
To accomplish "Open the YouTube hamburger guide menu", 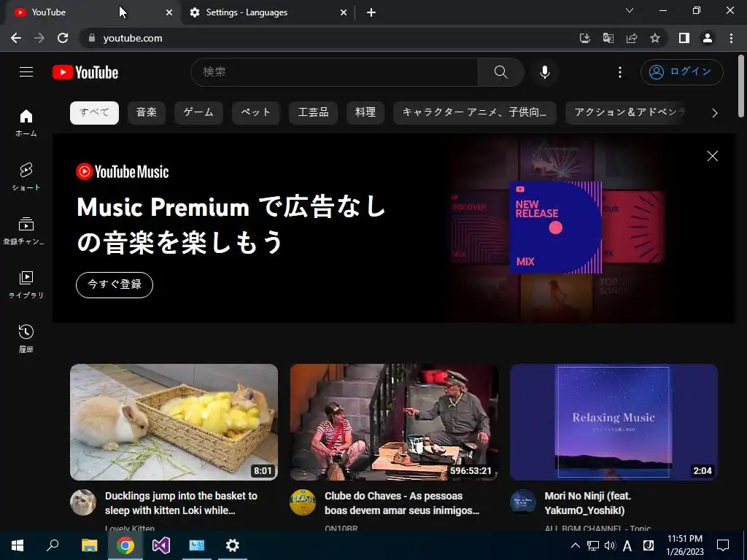I will [x=26, y=72].
